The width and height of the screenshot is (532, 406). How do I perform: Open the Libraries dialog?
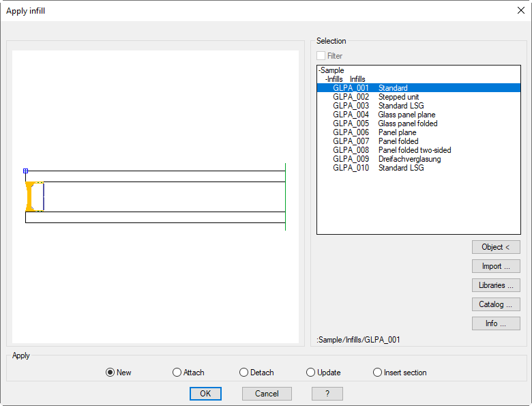pyautogui.click(x=496, y=285)
